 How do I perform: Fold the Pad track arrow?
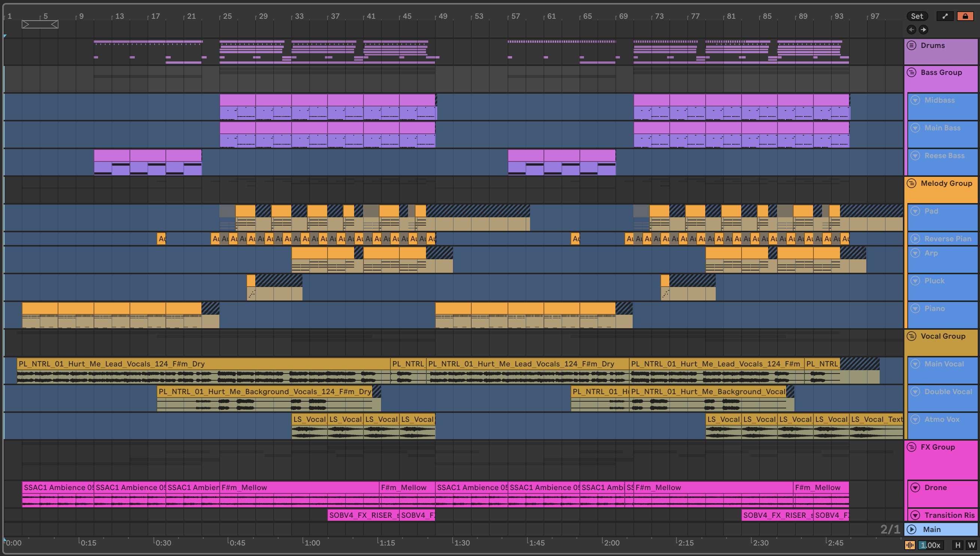click(915, 211)
